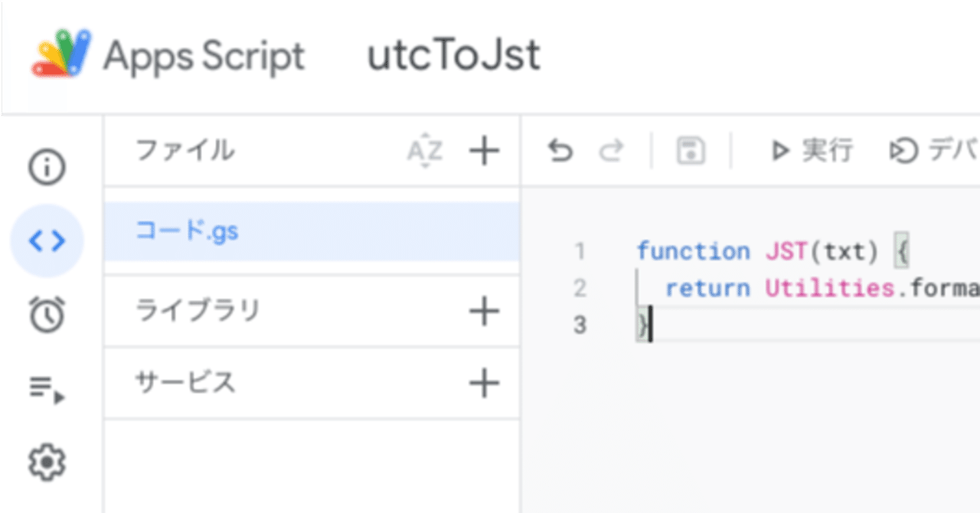Viewport: 980px width, 513px height.
Task: Add a service to the project
Action: click(483, 383)
